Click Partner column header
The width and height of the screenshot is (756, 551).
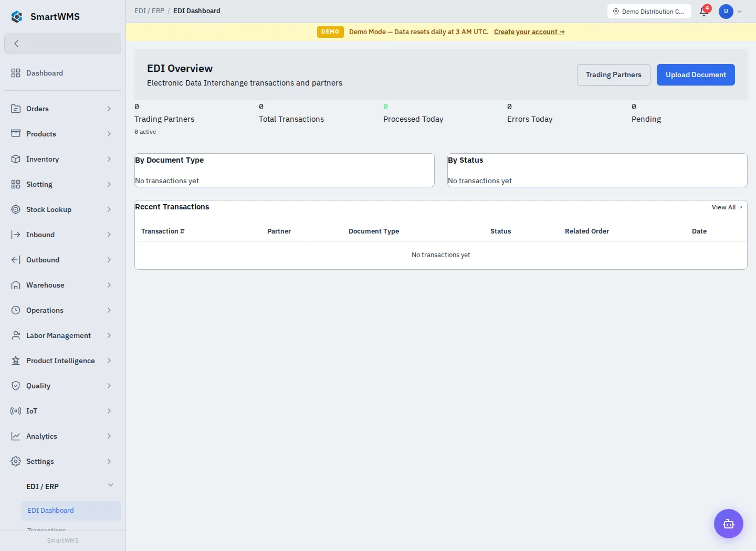(x=279, y=231)
